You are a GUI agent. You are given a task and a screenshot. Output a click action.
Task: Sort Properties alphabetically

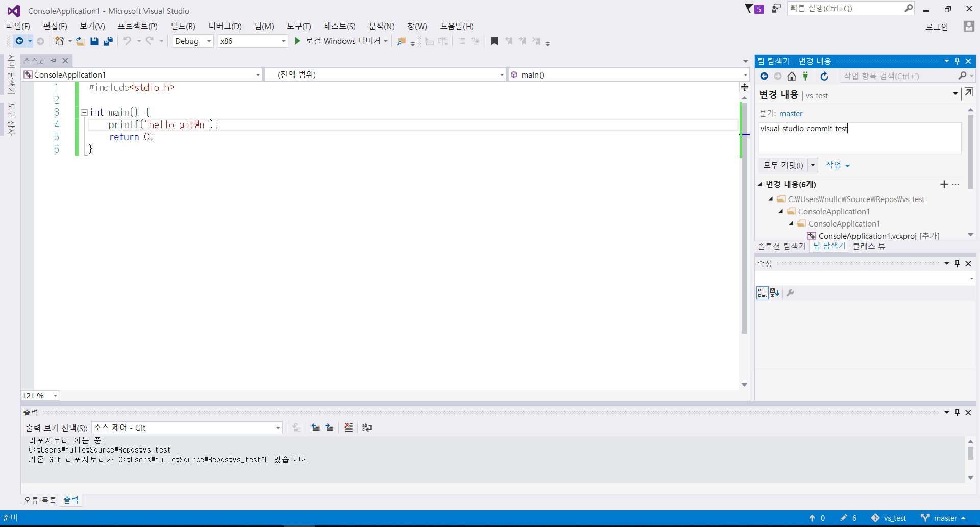pos(775,293)
